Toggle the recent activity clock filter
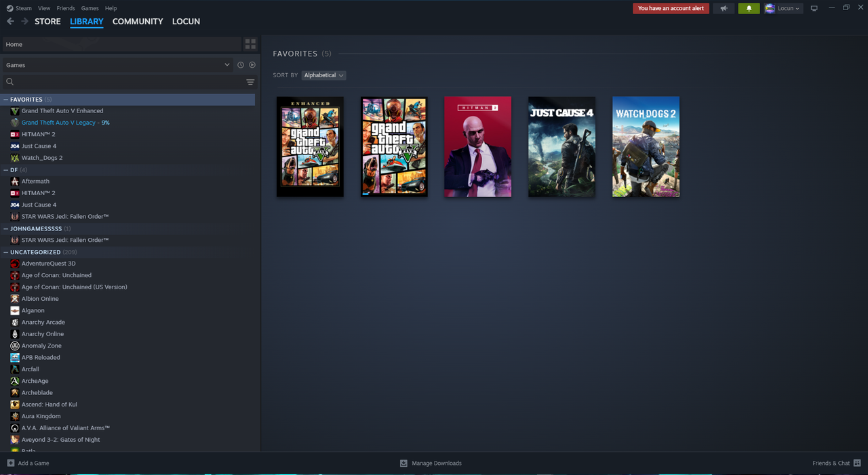The width and height of the screenshot is (868, 475). (241, 65)
